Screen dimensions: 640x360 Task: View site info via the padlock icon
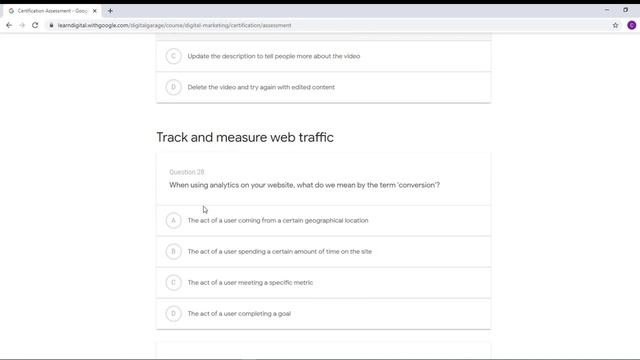(x=51, y=25)
